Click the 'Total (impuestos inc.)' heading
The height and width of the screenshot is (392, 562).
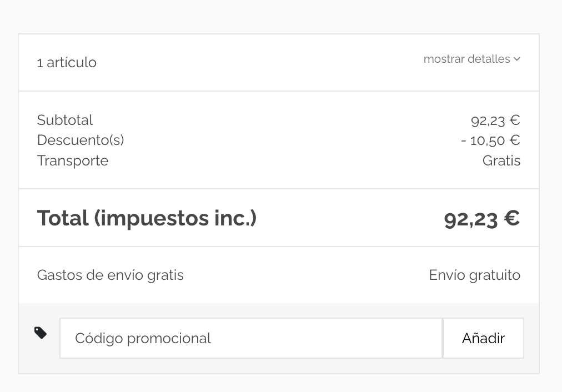click(x=147, y=218)
